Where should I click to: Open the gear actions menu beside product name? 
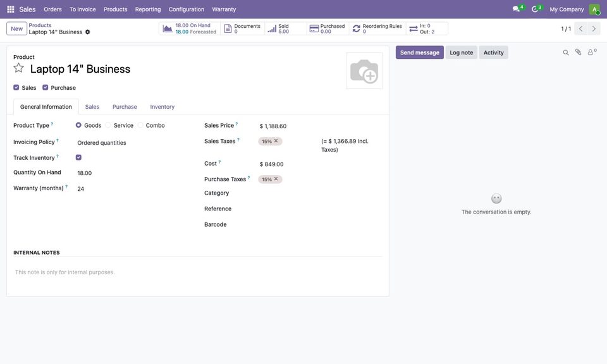pyautogui.click(x=87, y=32)
